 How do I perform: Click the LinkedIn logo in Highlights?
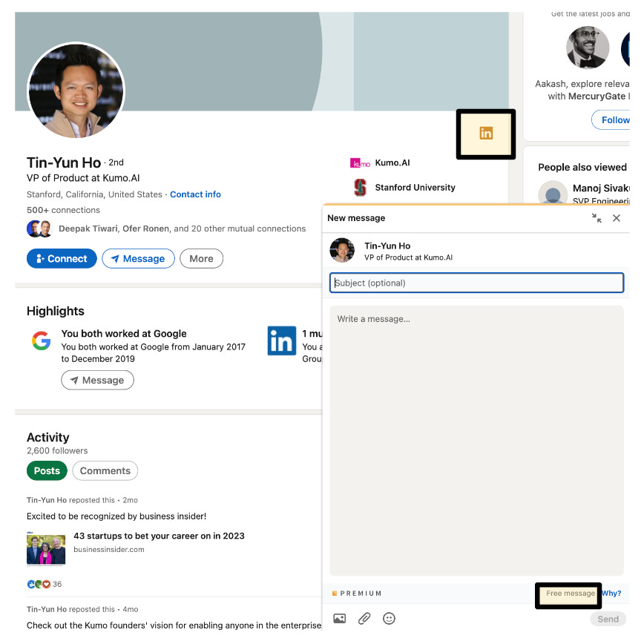[x=282, y=341]
